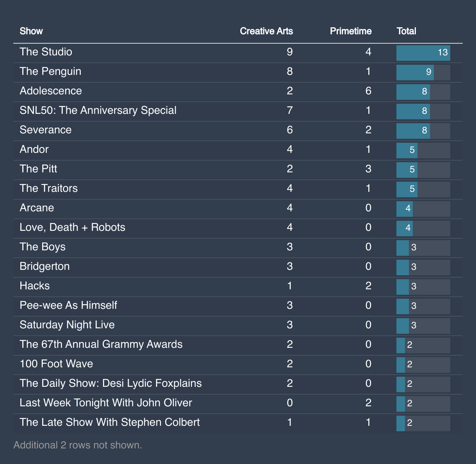Image resolution: width=476 pixels, height=464 pixels.
Task: Sort by Creative Arts column header
Action: pyautogui.click(x=266, y=31)
